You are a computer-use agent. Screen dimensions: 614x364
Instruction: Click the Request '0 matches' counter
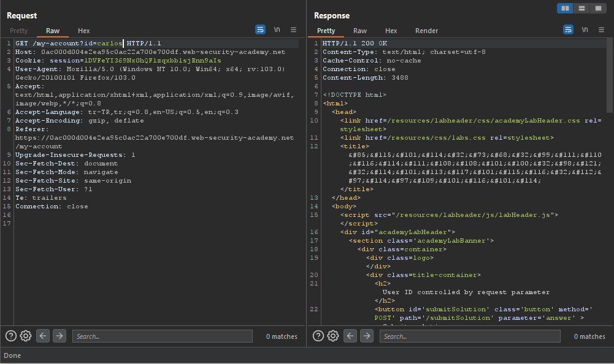[x=282, y=336]
